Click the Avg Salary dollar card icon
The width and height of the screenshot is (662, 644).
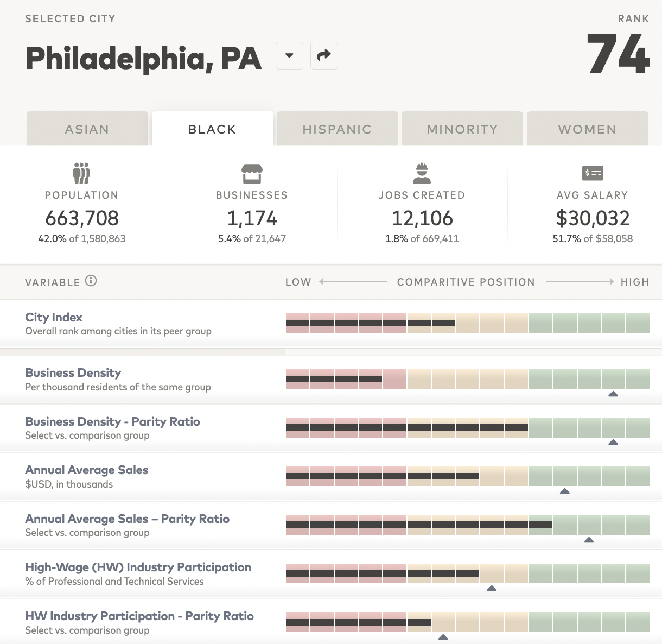click(x=593, y=173)
